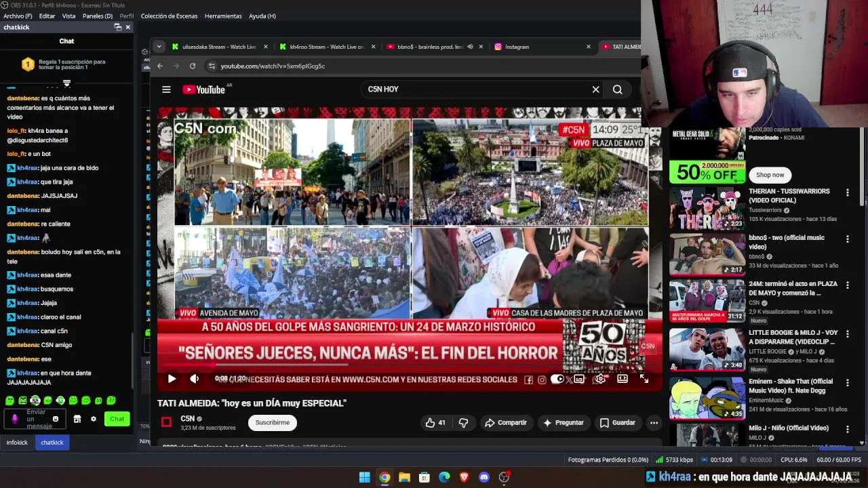Open Kick chat shop icon
Image resolution: width=868 pixels, height=488 pixels.
pos(77,419)
